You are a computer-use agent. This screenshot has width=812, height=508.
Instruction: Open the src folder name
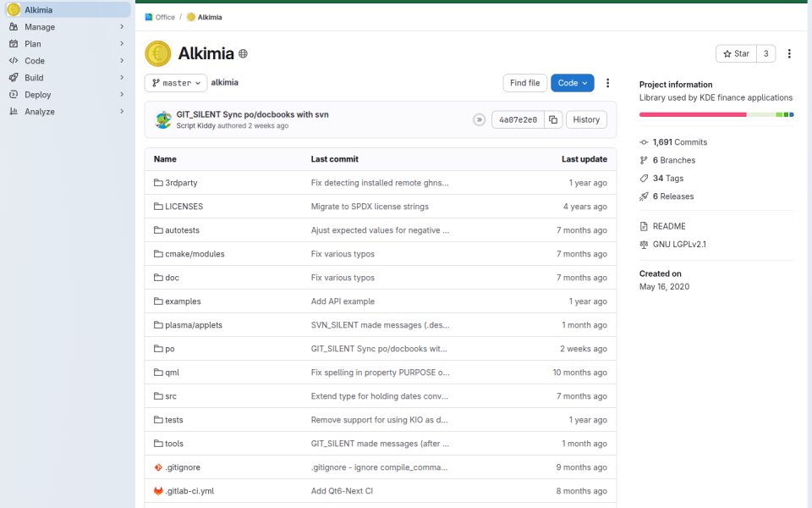170,396
